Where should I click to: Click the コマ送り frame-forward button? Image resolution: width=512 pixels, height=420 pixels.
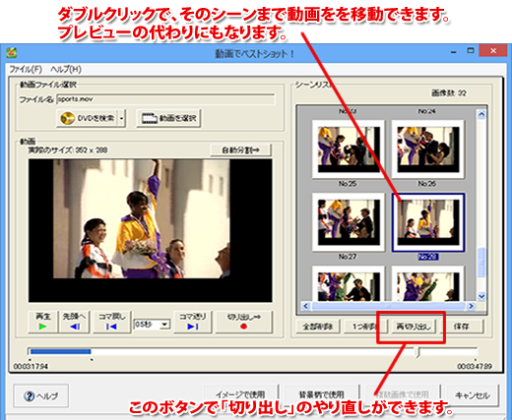pos(193,322)
